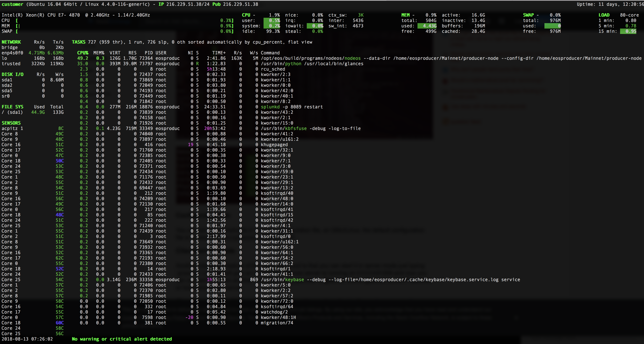Select the kworker/48:1H process row
Viewport: 644px width, 344px height.
point(188,317)
